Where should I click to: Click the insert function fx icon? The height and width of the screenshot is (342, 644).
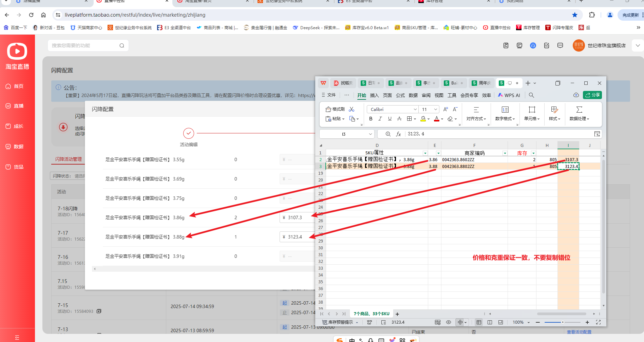pyautogui.click(x=398, y=134)
